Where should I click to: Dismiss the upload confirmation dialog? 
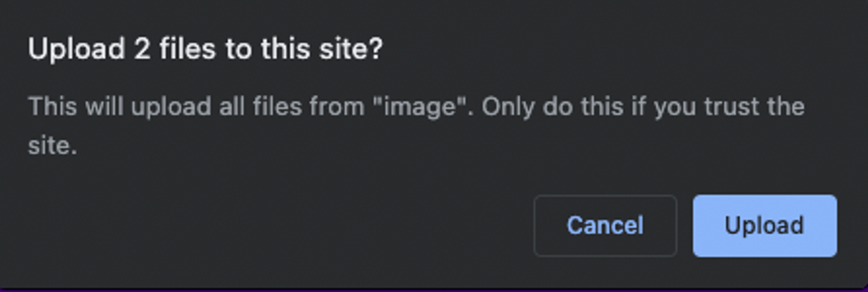coord(606,225)
